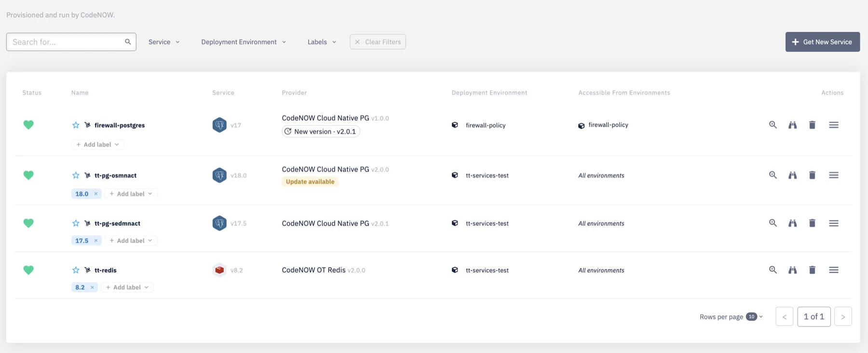Click PostgreSQL icon in tt-pg-sedmnact row
Viewport: 868px width, 353px height.
click(219, 223)
